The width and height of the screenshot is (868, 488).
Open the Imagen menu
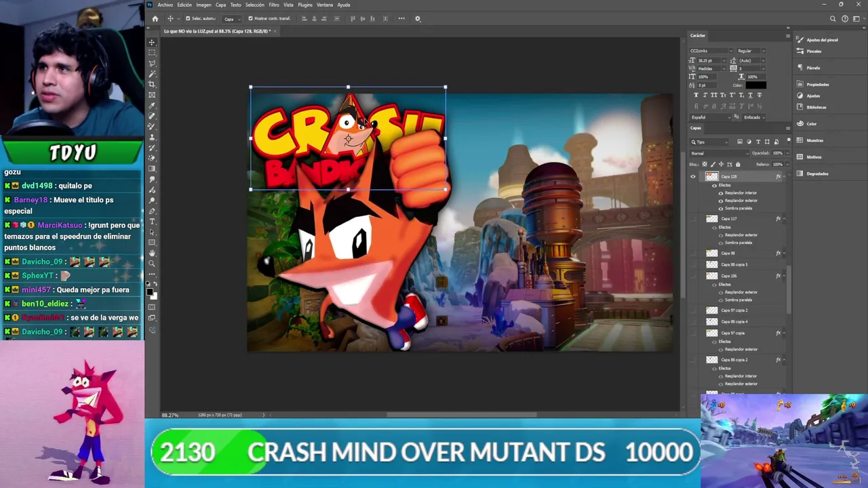[203, 5]
